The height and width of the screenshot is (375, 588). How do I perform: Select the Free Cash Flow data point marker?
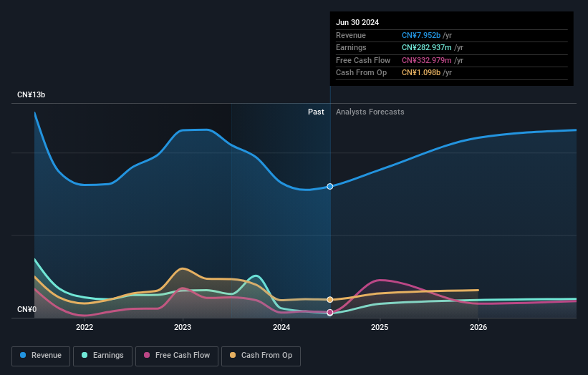330,313
